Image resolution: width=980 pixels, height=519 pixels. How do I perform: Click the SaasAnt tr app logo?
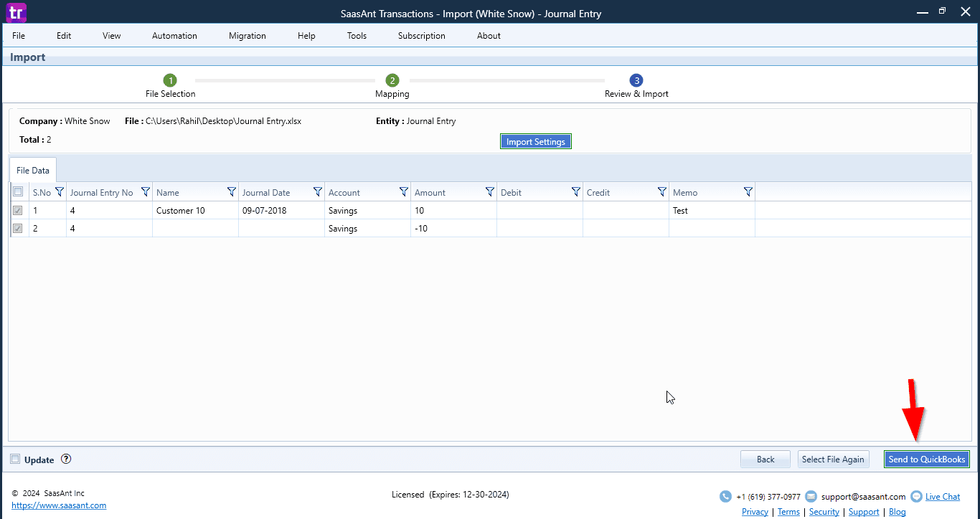point(16,12)
